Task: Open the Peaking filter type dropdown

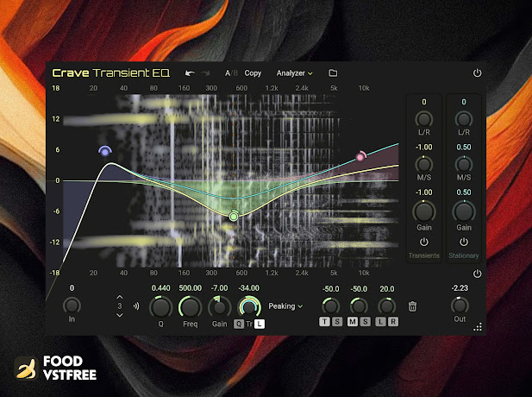Action: tap(285, 306)
